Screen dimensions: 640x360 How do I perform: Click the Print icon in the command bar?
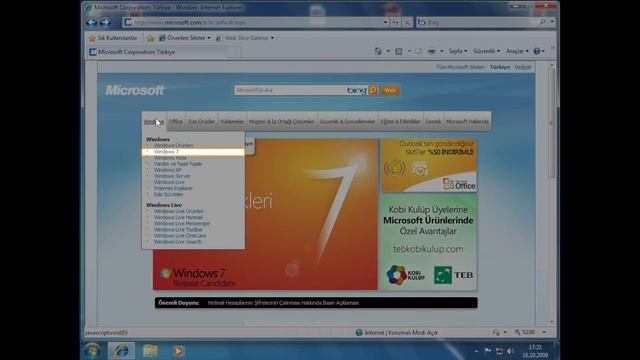(431, 51)
